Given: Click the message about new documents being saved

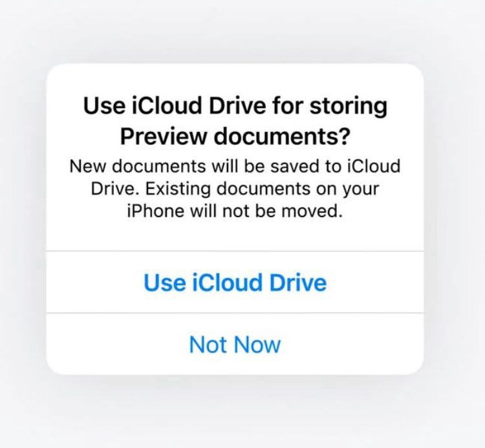Looking at the screenshot, I should click(x=235, y=188).
